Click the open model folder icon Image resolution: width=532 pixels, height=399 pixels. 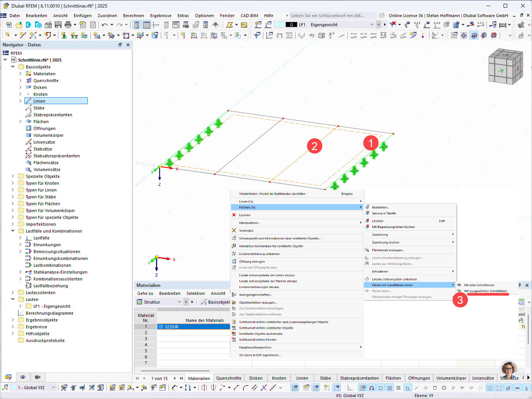(x=18, y=25)
